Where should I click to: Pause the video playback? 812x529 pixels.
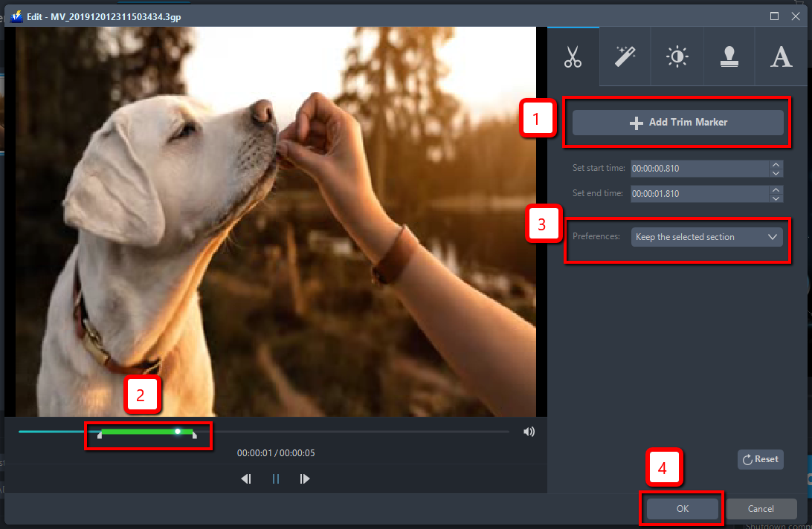[x=276, y=479]
